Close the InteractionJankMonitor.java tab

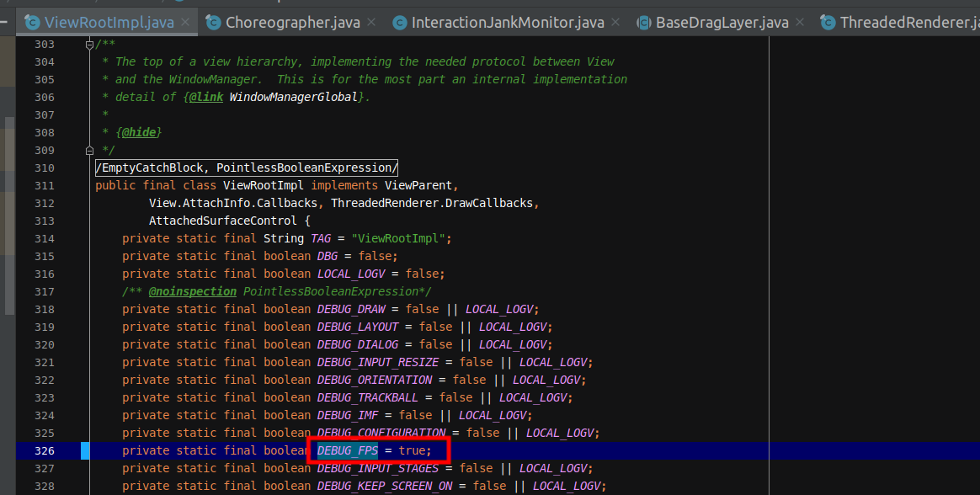coord(615,23)
